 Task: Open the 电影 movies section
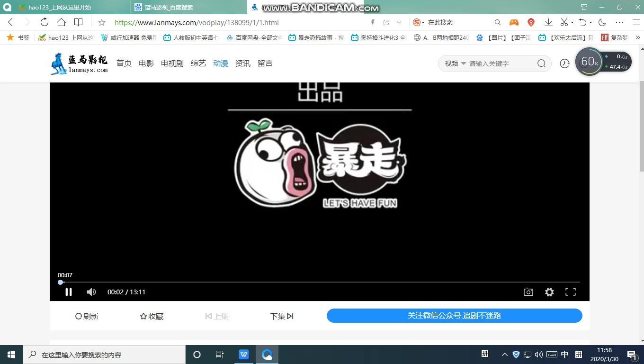[x=146, y=63]
